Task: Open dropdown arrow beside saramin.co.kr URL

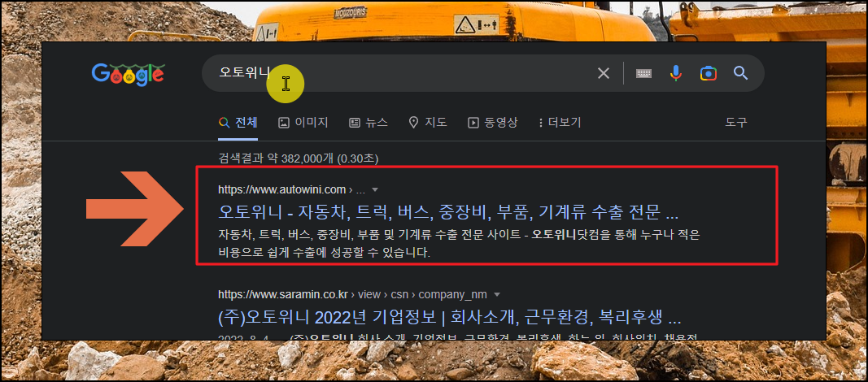Action: coord(496,294)
